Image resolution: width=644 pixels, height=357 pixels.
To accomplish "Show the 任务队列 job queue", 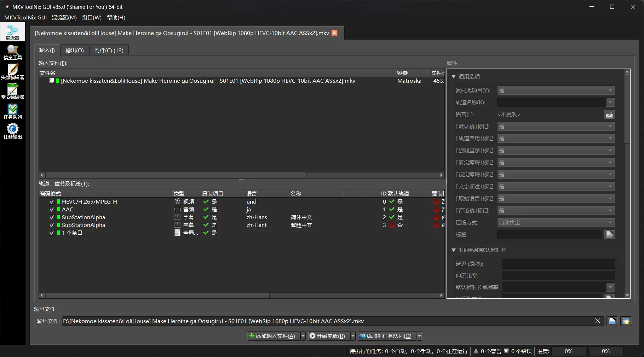I will coord(13,111).
